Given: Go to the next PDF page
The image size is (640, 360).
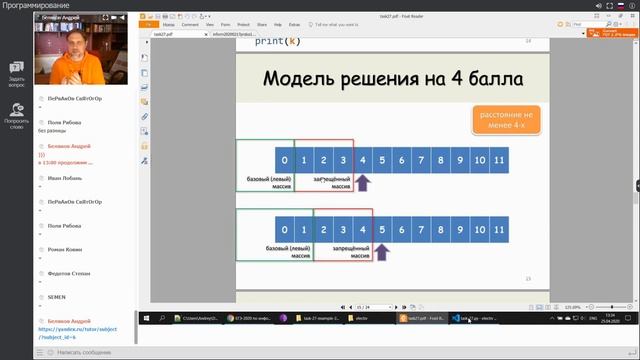Looking at the screenshot, I should 396,307.
